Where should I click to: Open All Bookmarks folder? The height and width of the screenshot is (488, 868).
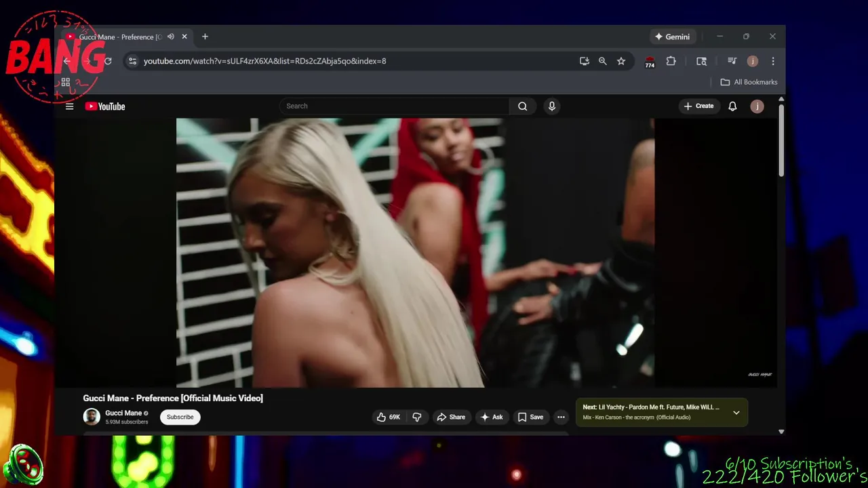(x=749, y=82)
